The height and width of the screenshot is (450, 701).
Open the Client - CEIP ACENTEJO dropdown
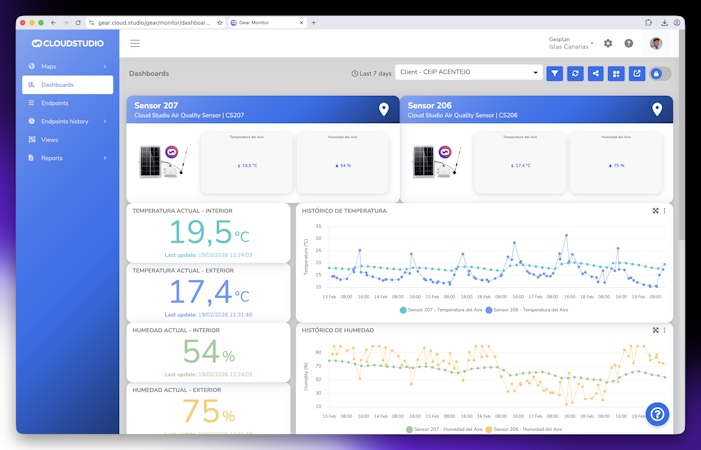pyautogui.click(x=469, y=72)
